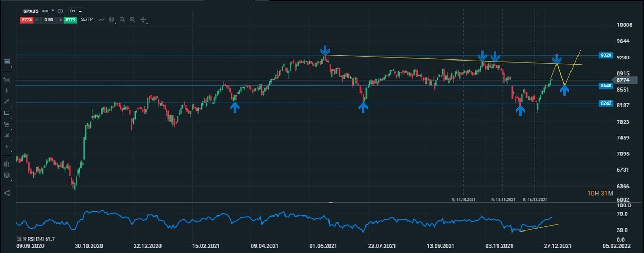Screen dimensions: 644x253
Task: Open the candlestick chart style dropdown
Action: pyautogui.click(x=112, y=20)
